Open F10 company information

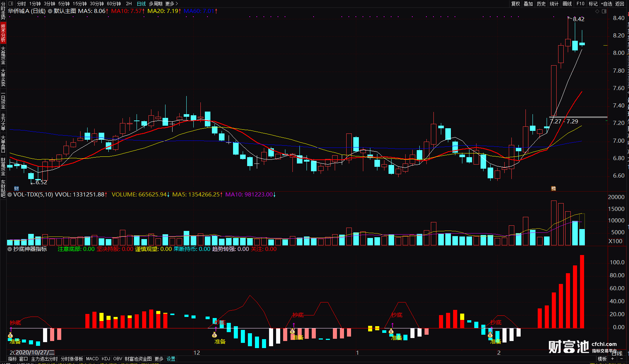pyautogui.click(x=580, y=4)
